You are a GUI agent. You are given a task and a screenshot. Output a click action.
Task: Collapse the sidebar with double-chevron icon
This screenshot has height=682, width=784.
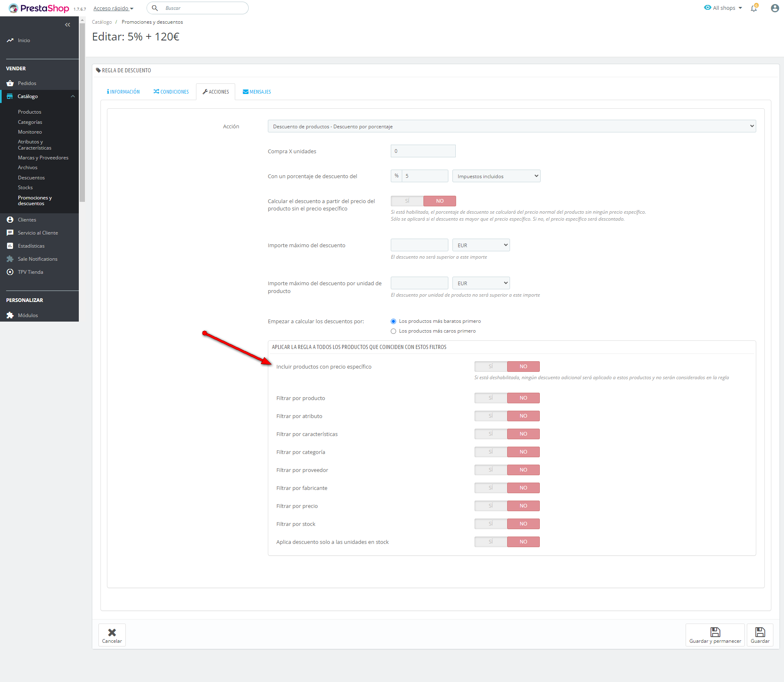pos(67,25)
